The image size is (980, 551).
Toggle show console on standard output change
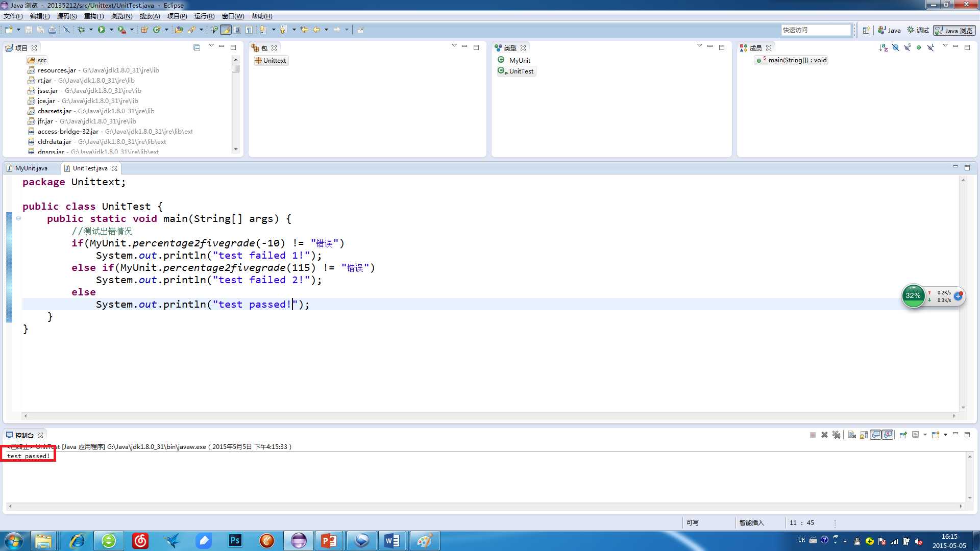coord(876,435)
